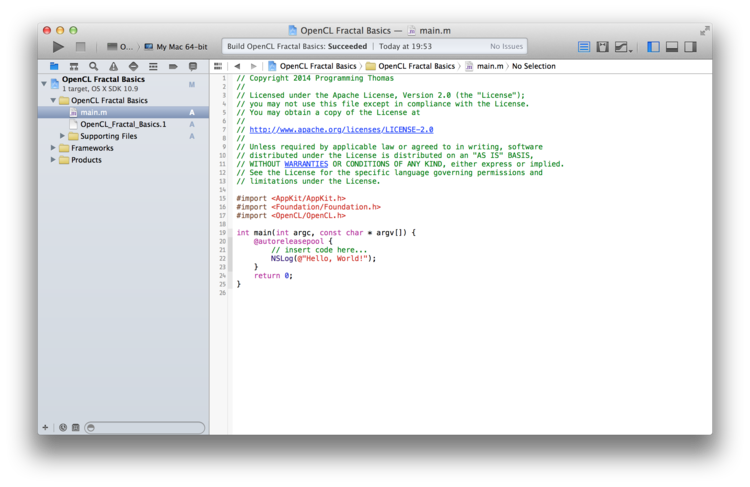Open the Breakpoint navigator

click(173, 66)
